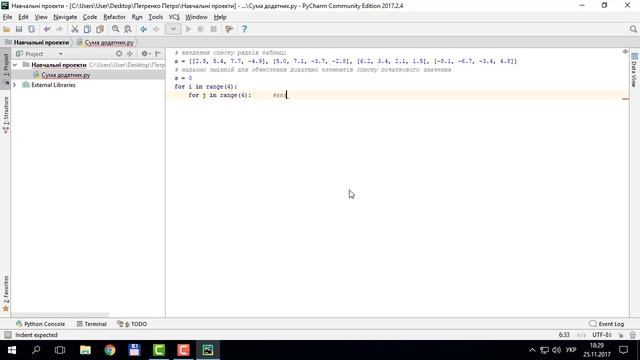Open the Event Log
The image size is (640, 360).
(x=607, y=324)
